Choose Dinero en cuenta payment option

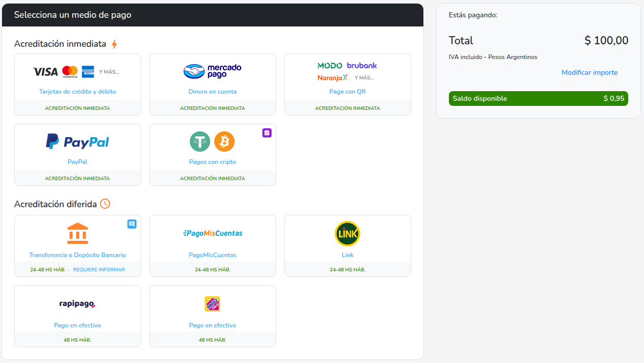point(212,92)
